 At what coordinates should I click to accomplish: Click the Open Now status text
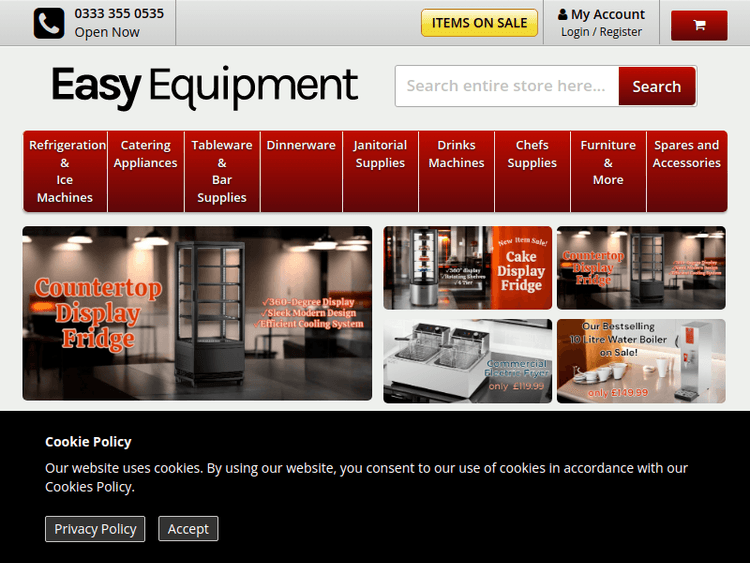107,33
